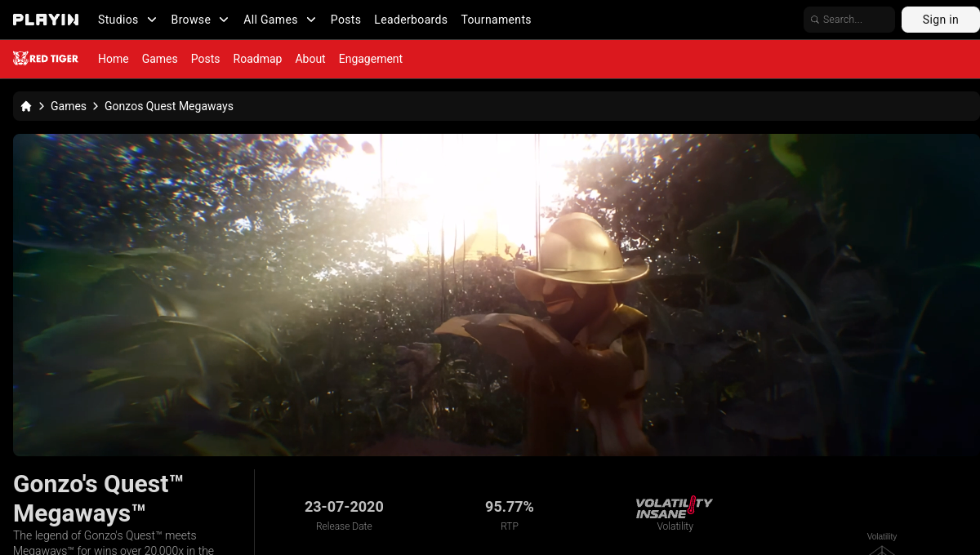Click the Gonzo's Quest hero banner image

point(496,295)
